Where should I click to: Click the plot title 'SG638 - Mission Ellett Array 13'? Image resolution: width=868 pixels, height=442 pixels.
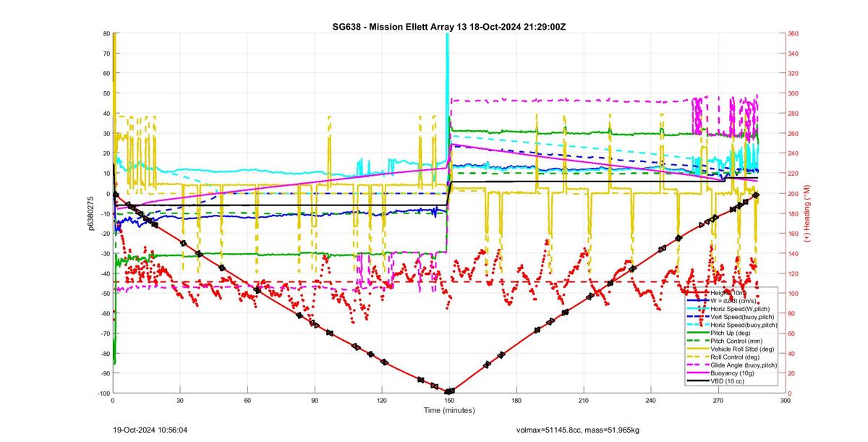coord(399,27)
